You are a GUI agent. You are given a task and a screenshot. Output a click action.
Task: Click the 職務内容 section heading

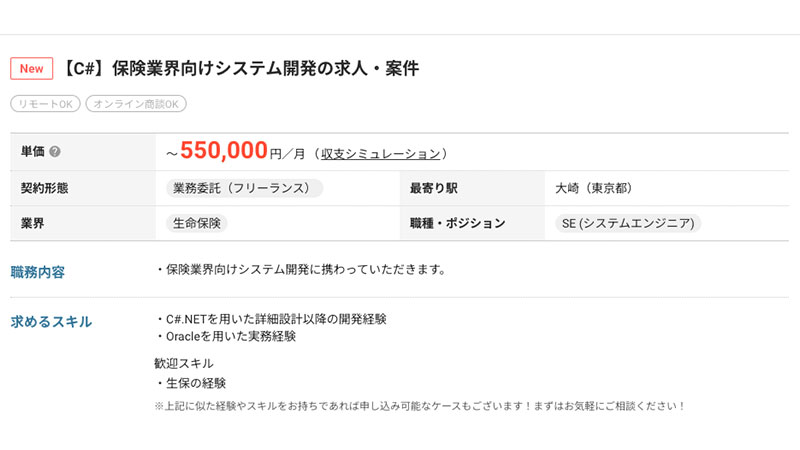coord(38,272)
